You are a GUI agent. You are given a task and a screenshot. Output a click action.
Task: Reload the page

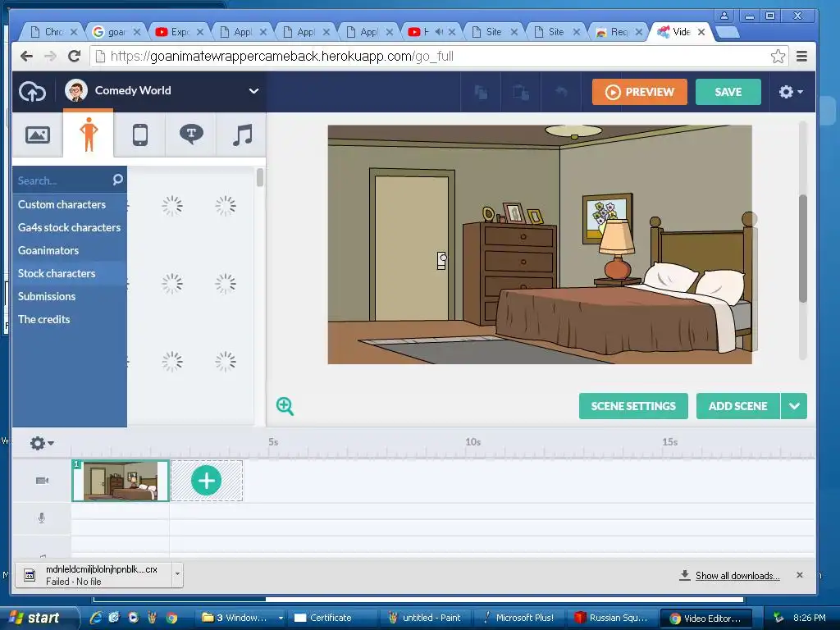coord(75,57)
